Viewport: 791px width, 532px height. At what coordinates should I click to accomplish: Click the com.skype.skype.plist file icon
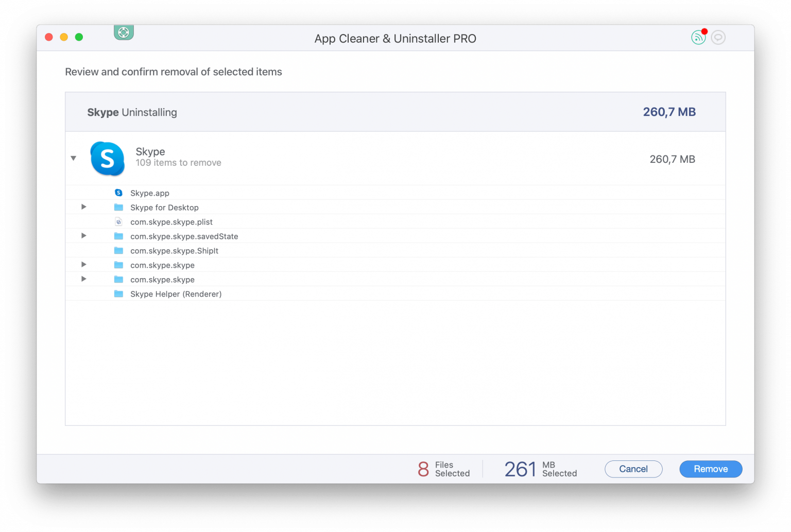click(118, 221)
